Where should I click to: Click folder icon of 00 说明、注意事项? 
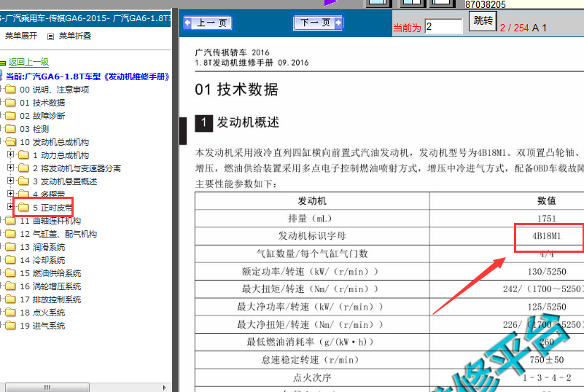coord(10,90)
